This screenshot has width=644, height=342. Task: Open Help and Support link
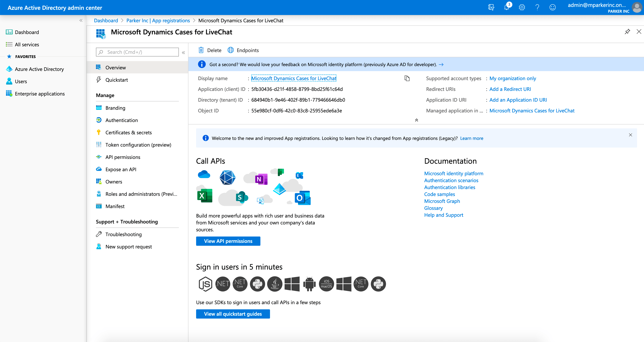coord(443,215)
